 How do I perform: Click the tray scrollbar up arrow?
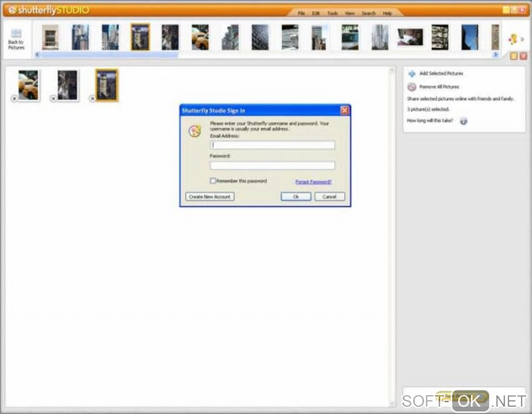tap(392, 70)
